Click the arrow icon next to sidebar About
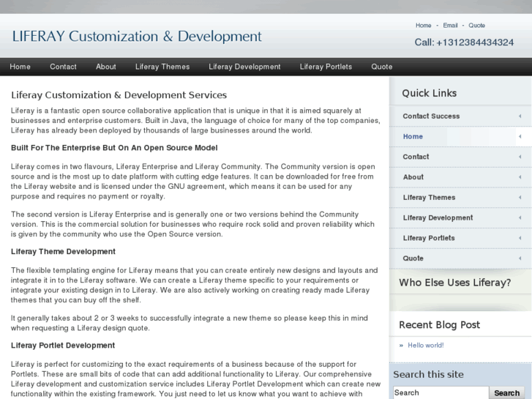532x399 pixels. [520, 177]
